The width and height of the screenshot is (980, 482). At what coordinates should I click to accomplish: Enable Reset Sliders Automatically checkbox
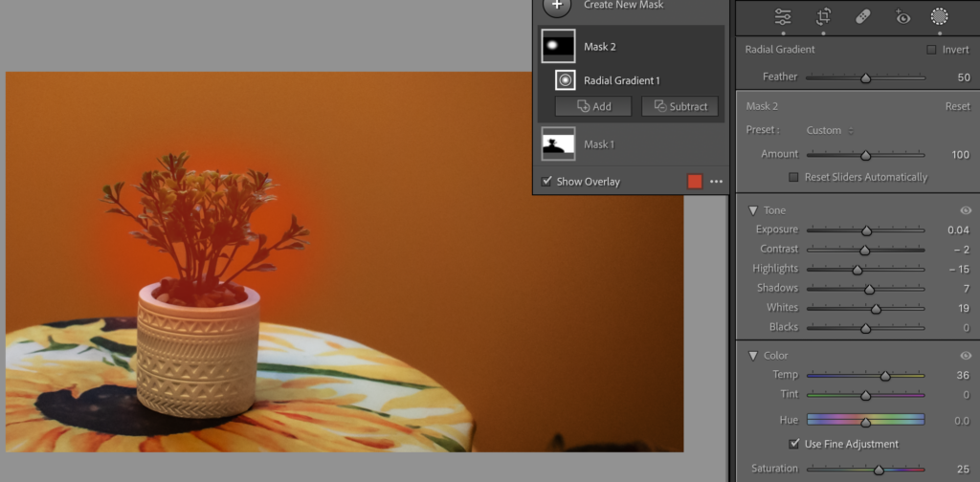pos(793,177)
